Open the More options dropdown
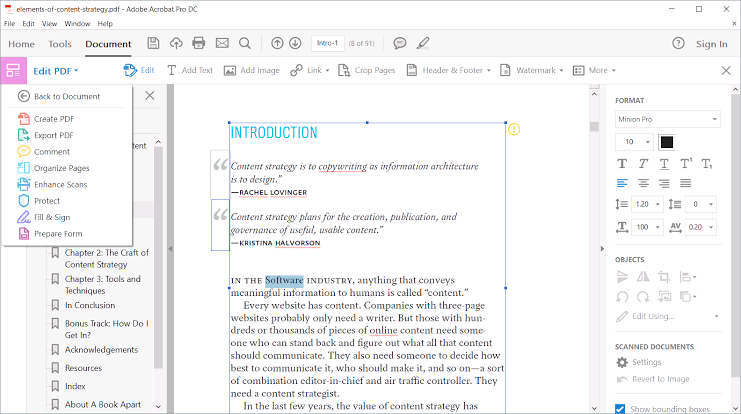 click(x=595, y=70)
